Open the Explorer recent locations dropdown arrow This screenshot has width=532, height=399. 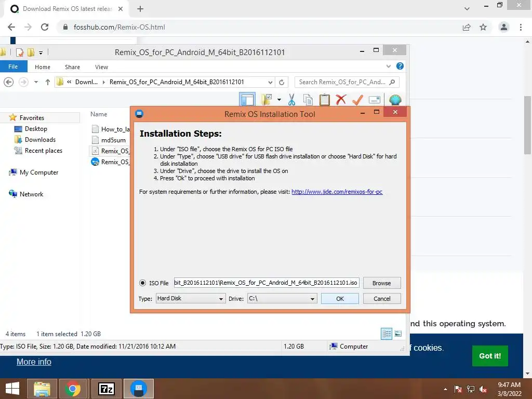[x=36, y=82]
